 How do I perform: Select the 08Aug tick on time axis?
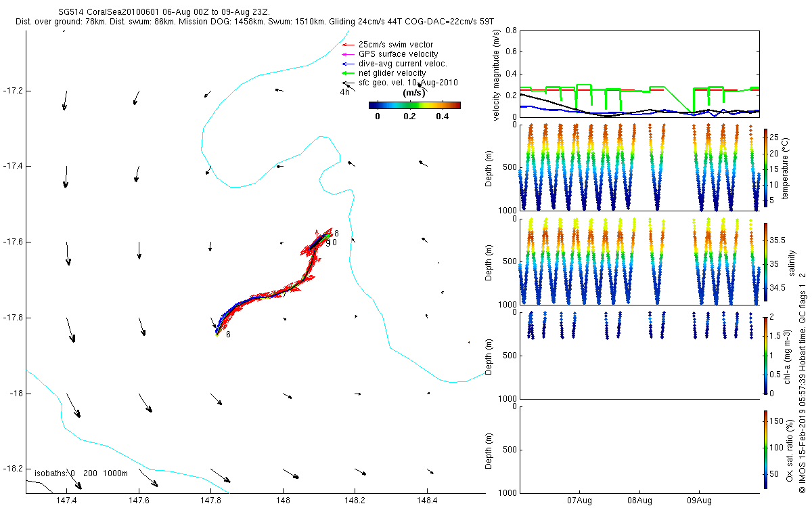(639, 501)
